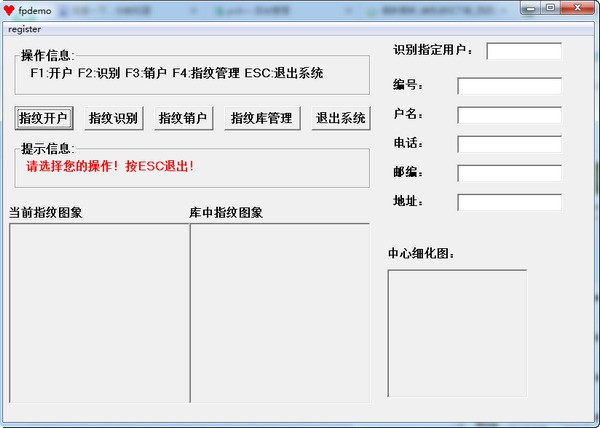Click the 电话 input box
Screen dimensions: 600x428
click(510, 144)
